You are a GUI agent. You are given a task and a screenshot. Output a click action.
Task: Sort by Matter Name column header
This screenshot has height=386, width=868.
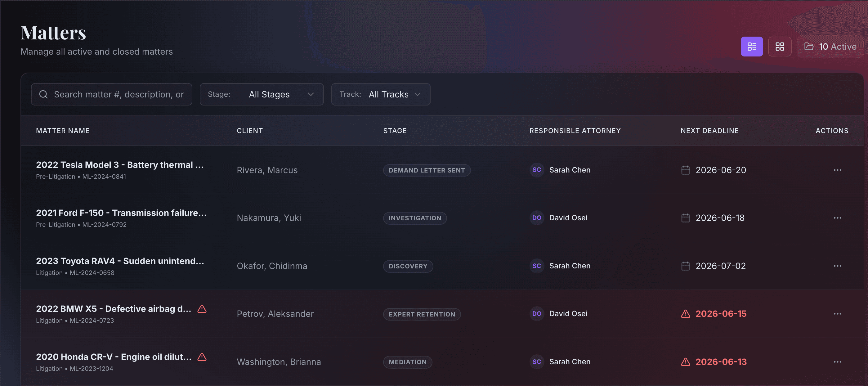pos(63,131)
